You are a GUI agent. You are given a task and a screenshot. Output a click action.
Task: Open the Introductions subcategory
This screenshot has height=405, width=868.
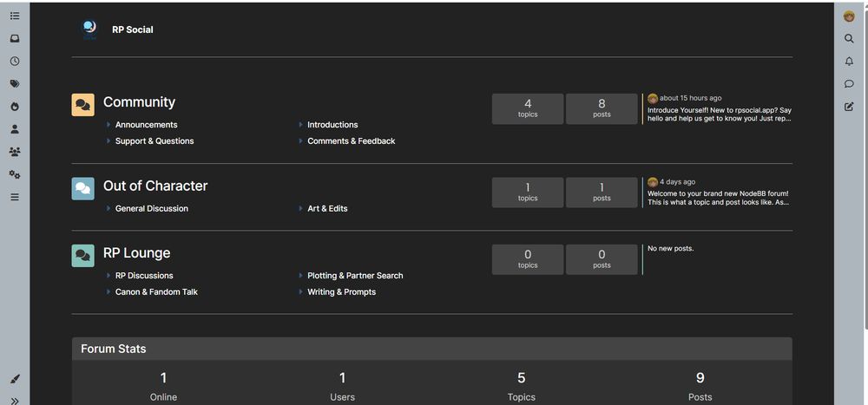coord(332,125)
